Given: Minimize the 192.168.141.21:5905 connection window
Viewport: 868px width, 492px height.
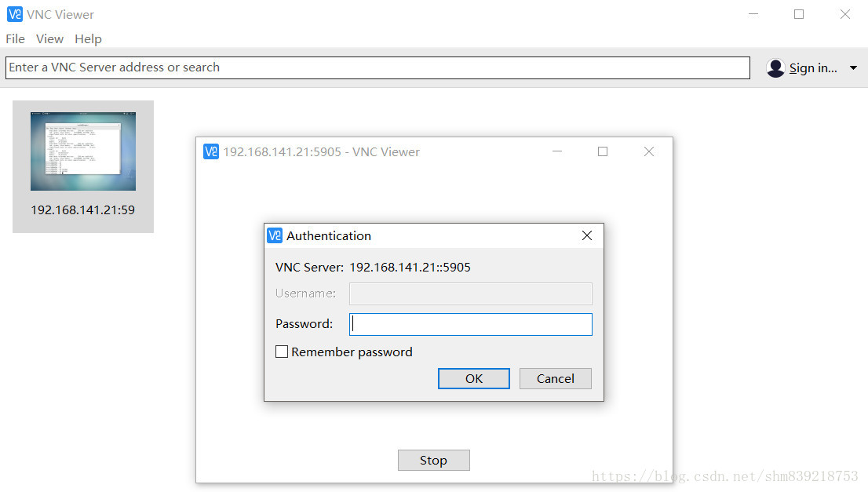Looking at the screenshot, I should 557,151.
